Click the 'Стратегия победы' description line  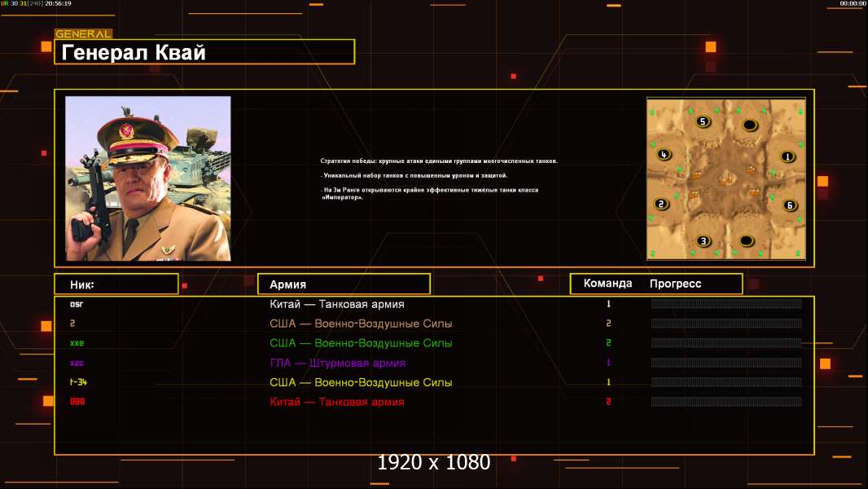[439, 161]
